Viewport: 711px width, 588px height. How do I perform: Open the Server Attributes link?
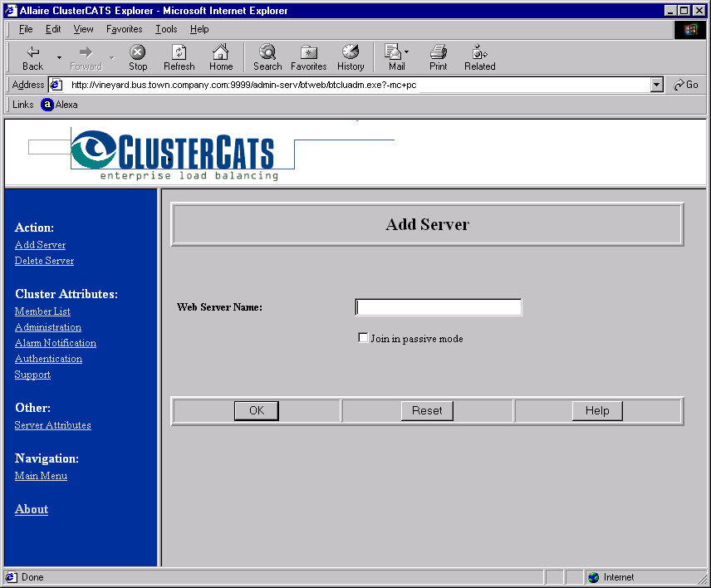click(52, 425)
